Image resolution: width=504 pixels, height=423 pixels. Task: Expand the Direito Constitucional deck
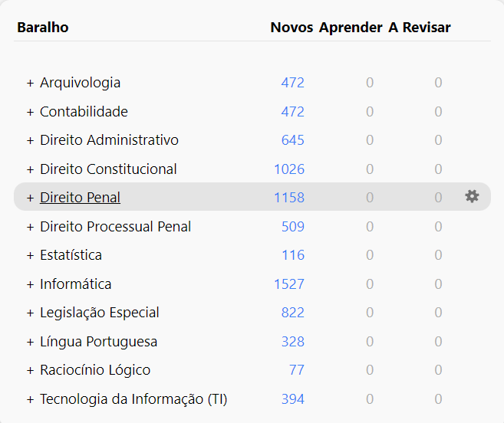coord(30,169)
